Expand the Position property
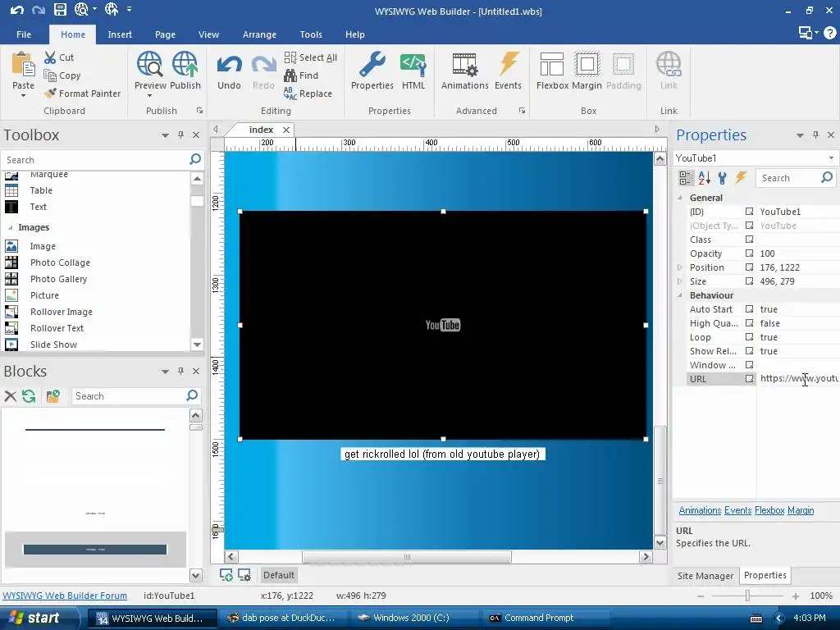Image resolution: width=840 pixels, height=630 pixels. click(x=680, y=267)
